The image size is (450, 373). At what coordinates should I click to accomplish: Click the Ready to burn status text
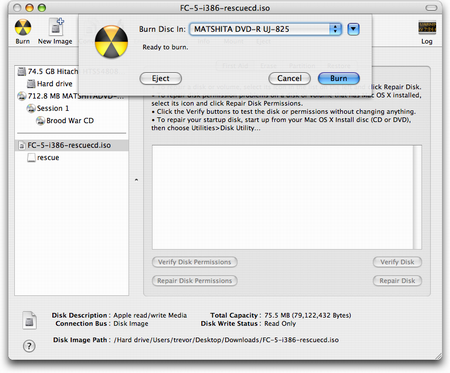pos(165,47)
